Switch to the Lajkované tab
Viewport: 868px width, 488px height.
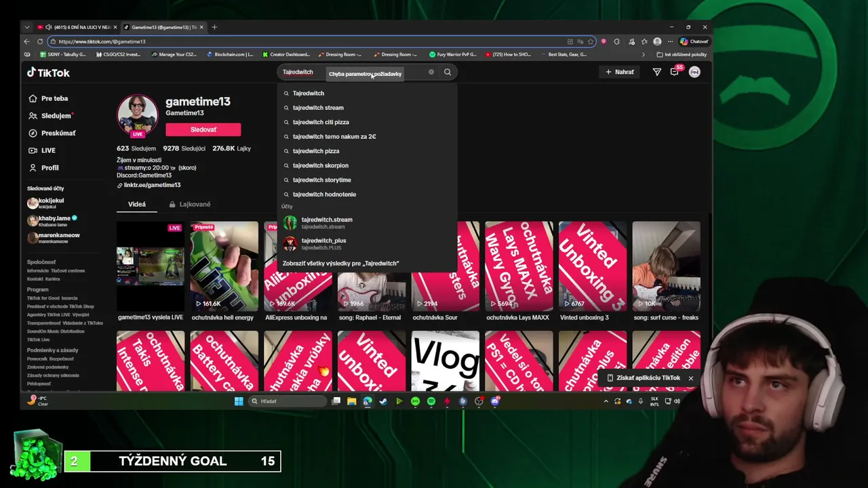(x=190, y=204)
